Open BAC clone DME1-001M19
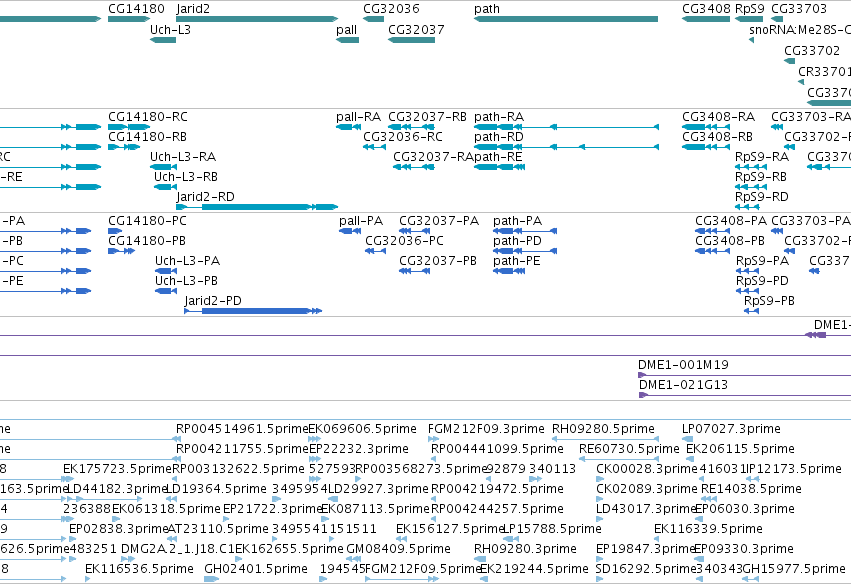Screen dimensions: 851x584 [745, 375]
